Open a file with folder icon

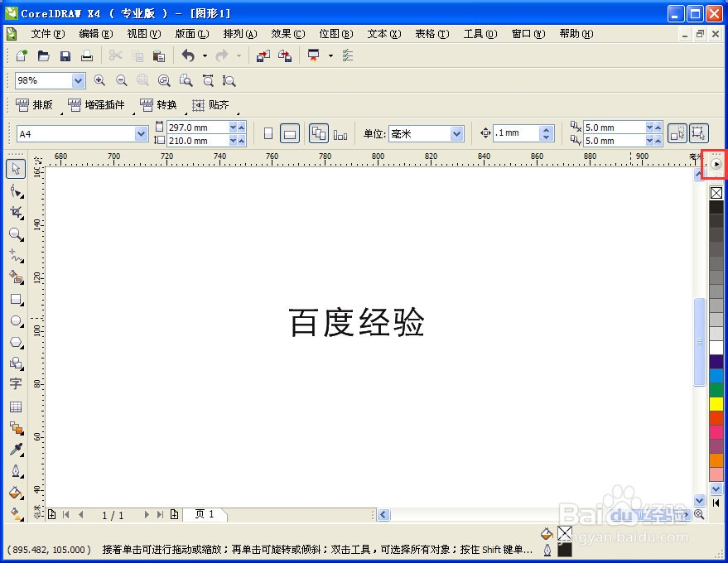coord(44,55)
